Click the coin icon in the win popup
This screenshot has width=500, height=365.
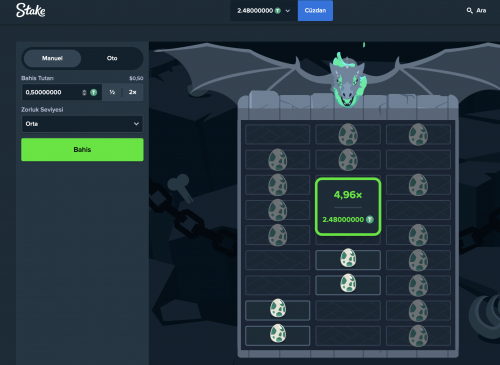(370, 220)
